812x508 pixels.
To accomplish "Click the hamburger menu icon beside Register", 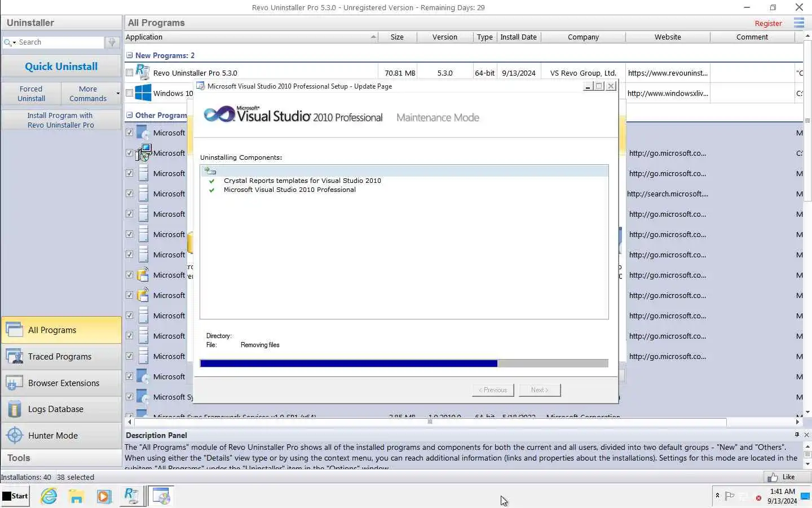I will 798,23.
